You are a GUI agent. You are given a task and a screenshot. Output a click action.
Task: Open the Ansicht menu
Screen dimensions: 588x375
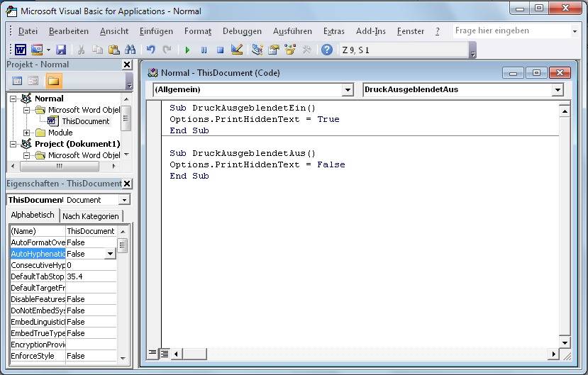[114, 31]
